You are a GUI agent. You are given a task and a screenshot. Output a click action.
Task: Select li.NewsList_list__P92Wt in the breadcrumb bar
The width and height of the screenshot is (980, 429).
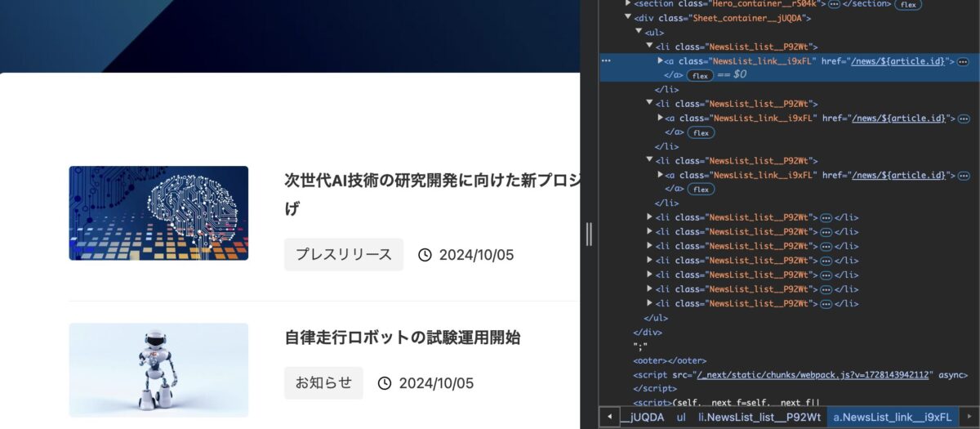pos(759,418)
